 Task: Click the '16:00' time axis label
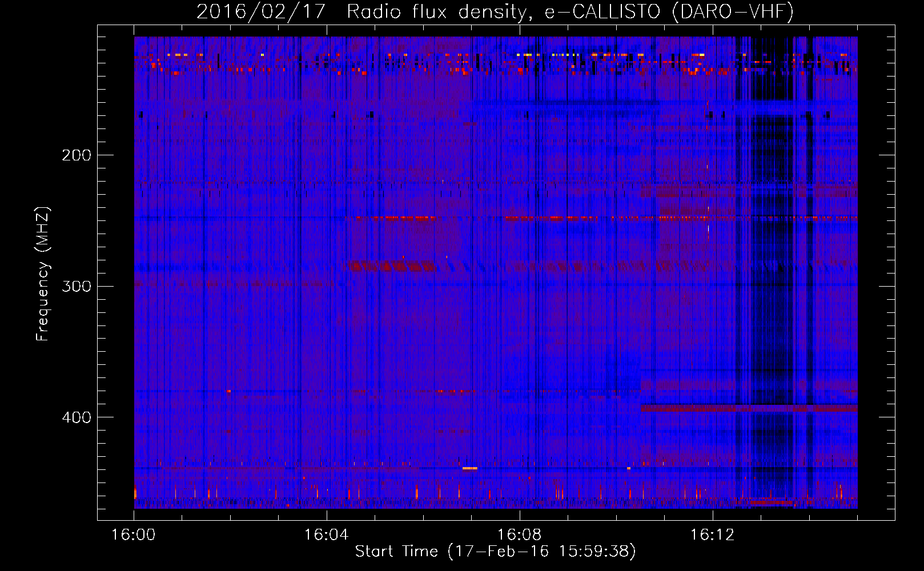point(134,535)
